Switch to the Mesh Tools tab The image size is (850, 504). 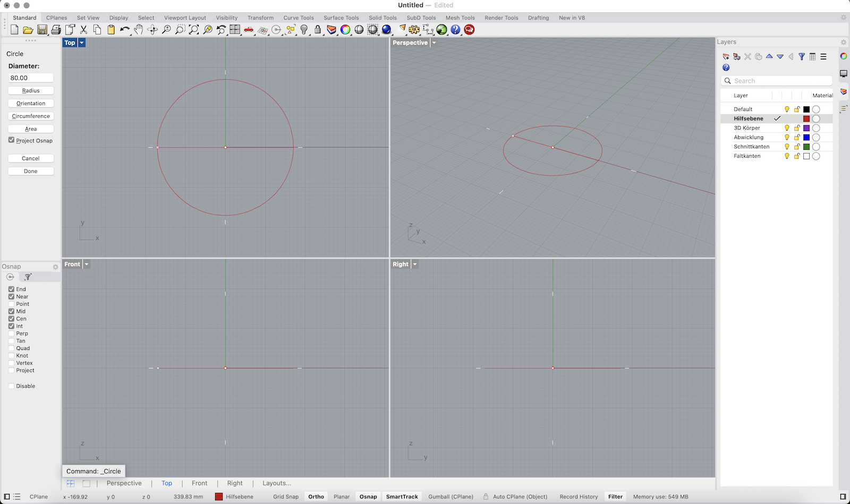(460, 18)
